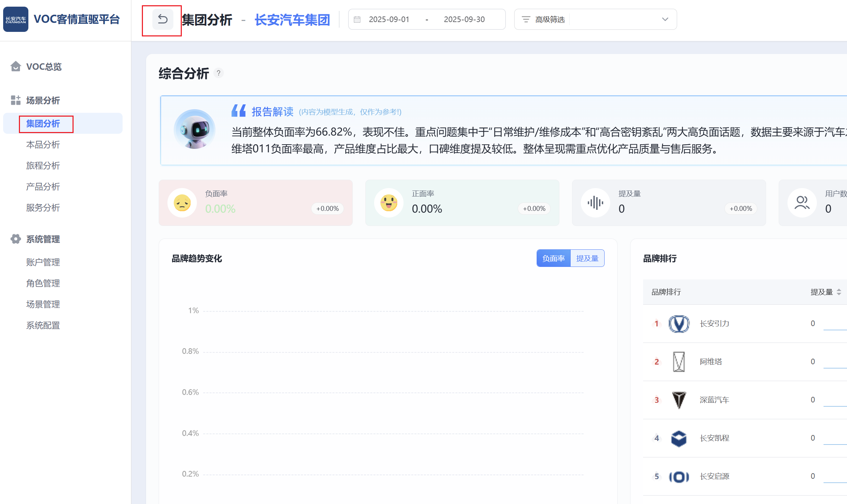Screen dimensions: 847x504
Task: Open 旅程分析 in sidebar menu
Action: (43, 166)
